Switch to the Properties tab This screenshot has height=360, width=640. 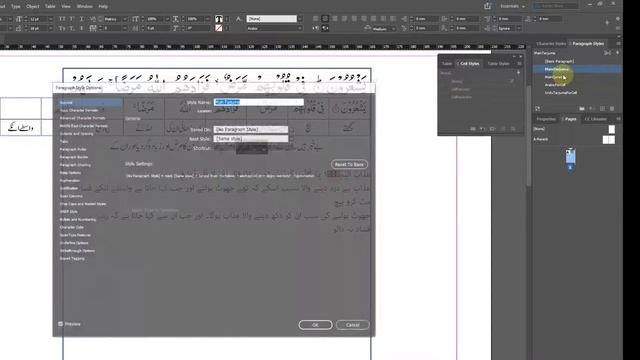[546, 119]
